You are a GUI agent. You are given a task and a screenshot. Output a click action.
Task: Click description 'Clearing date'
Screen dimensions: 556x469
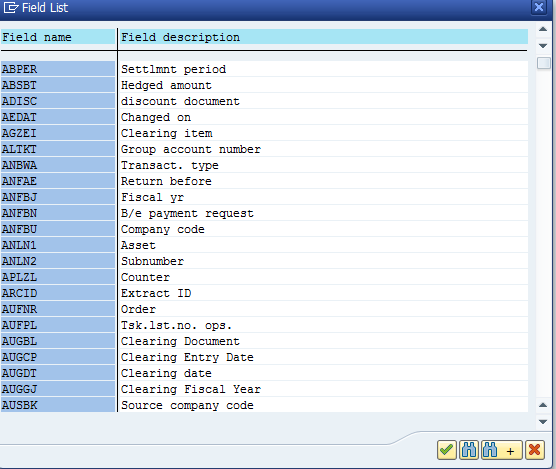166,373
